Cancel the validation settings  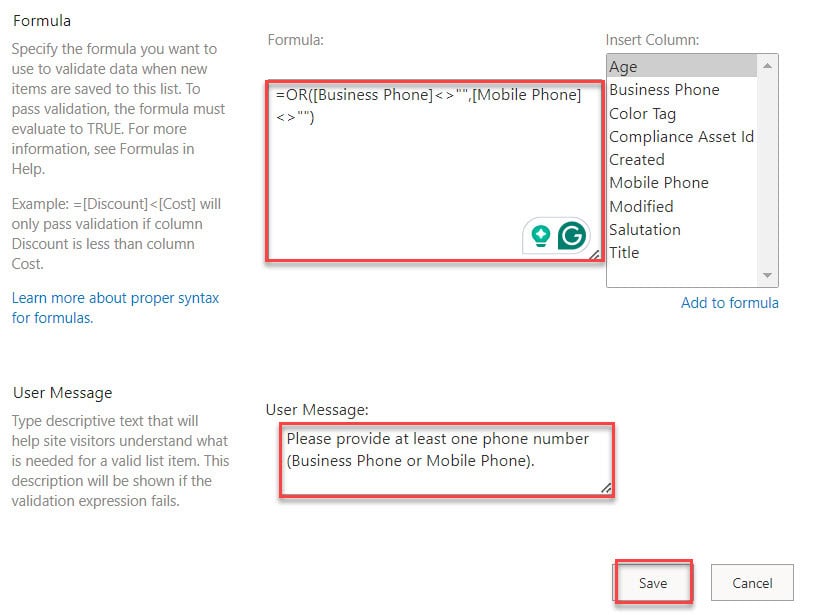(x=752, y=582)
